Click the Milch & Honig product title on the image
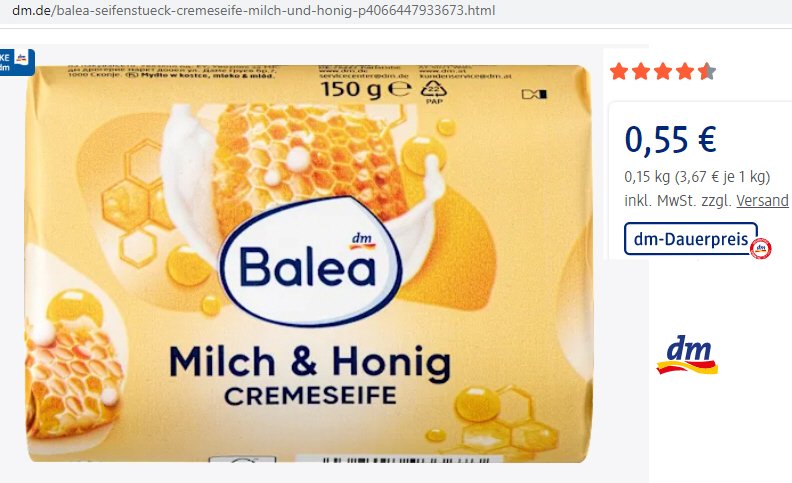This screenshot has width=792, height=483. (310, 362)
